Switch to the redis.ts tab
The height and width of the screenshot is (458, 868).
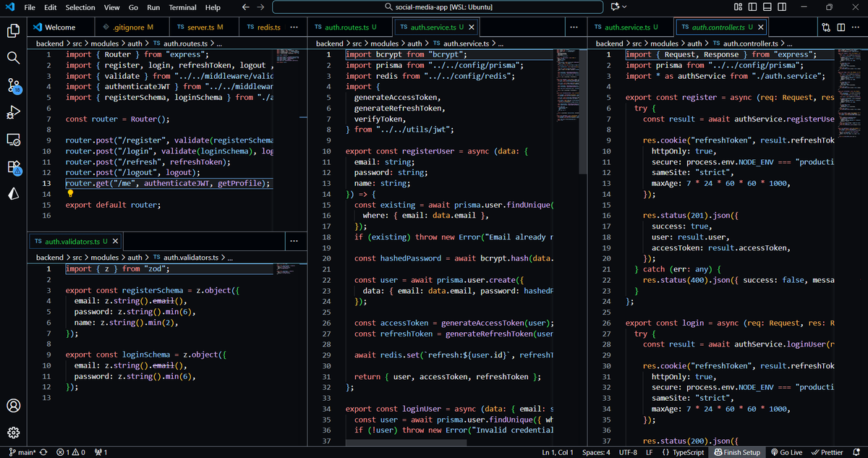[263, 27]
